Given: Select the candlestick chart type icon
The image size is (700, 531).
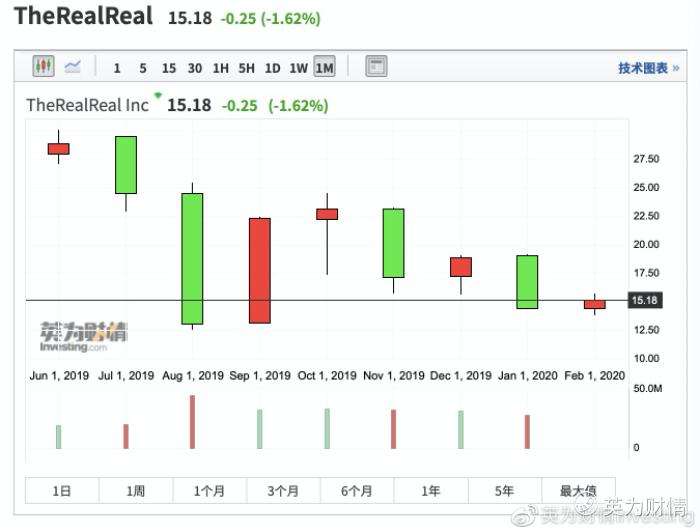Looking at the screenshot, I should (x=43, y=66).
